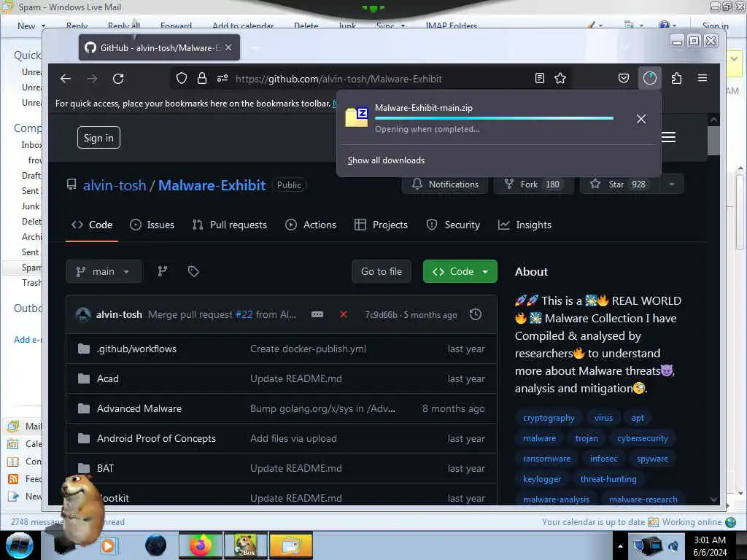Select the cryptography topic tag
Viewport: 747px width, 560px height.
coord(549,418)
